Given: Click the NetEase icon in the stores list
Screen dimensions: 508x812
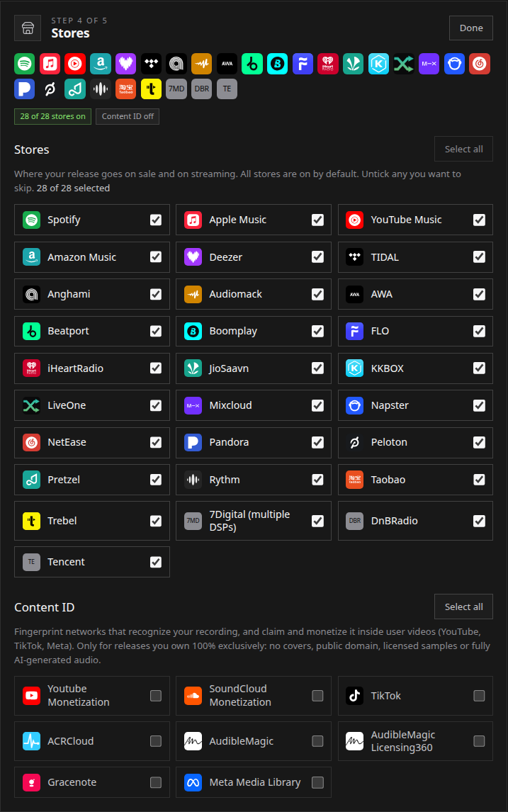Looking at the screenshot, I should pyautogui.click(x=32, y=442).
